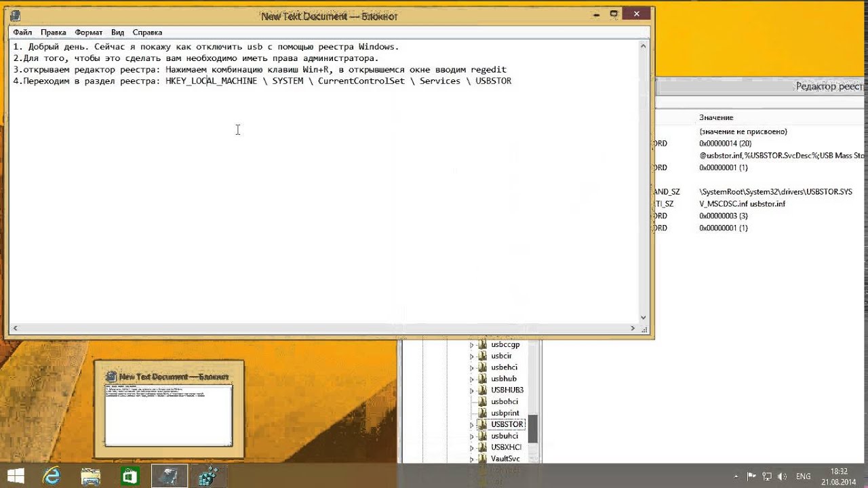Place cursor in line 2 about права администратора

point(196,58)
